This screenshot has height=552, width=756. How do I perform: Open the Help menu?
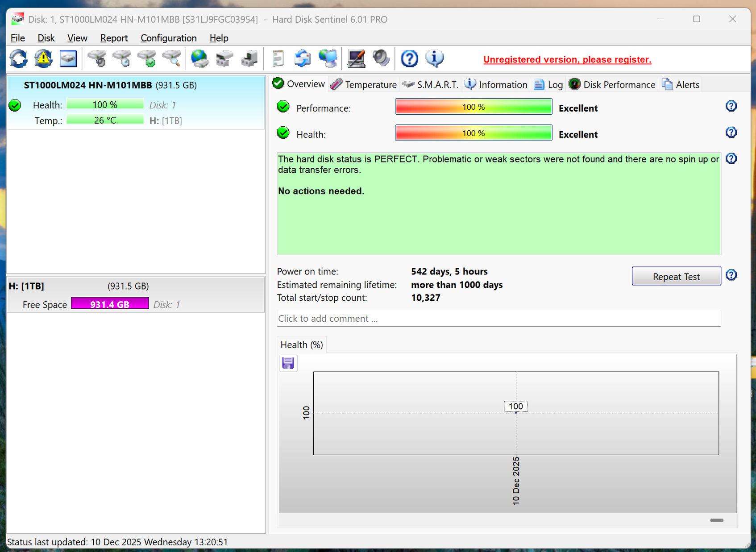click(219, 38)
